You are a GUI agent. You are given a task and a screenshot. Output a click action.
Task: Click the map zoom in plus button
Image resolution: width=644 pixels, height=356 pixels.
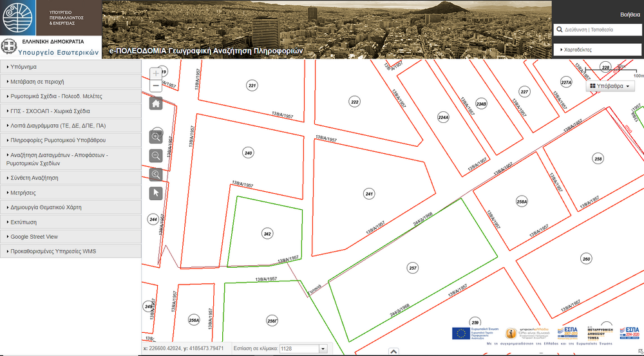[x=156, y=73]
